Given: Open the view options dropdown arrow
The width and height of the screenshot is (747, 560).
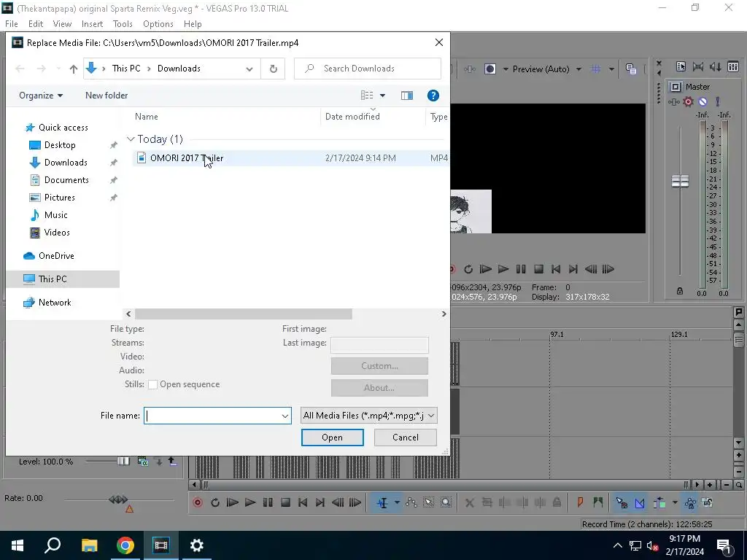Looking at the screenshot, I should [382, 96].
